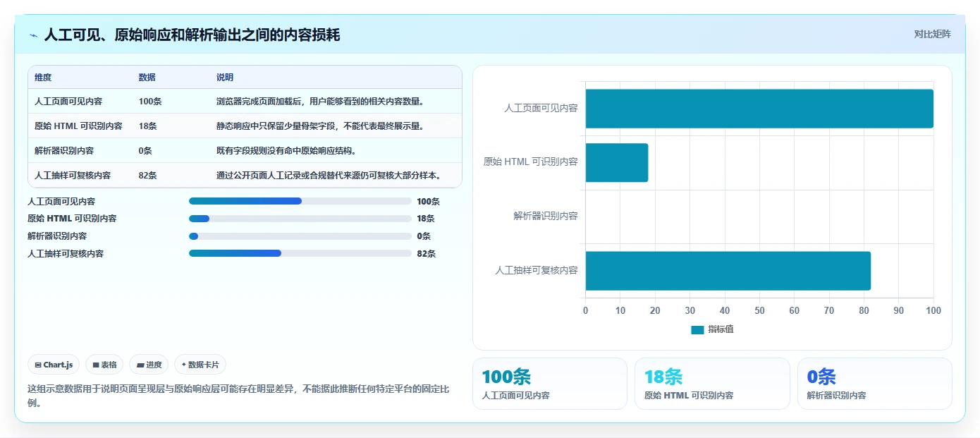The height and width of the screenshot is (438, 980).
Task: Click the 0条 label beside the progress bar
Action: 424,236
